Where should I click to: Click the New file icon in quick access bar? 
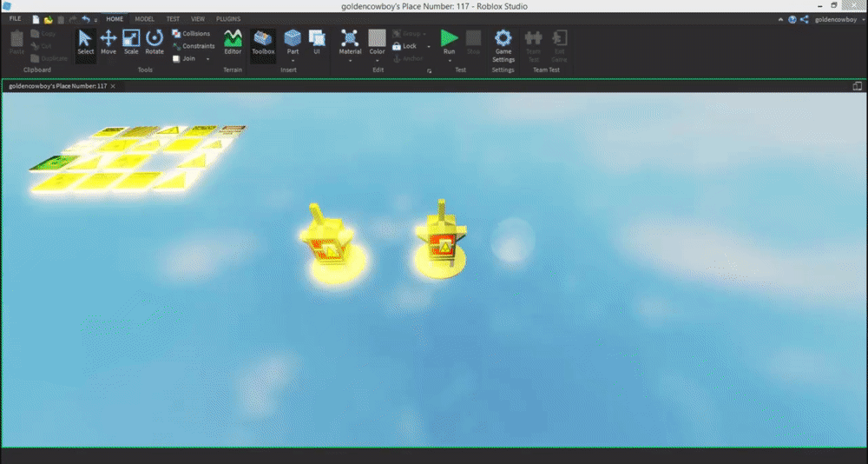pos(36,19)
